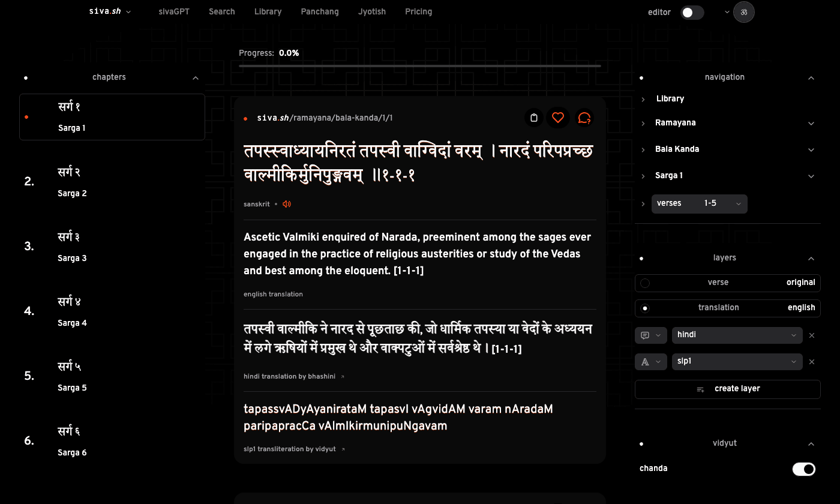
Task: Collapse the navigation panel
Action: point(811,78)
